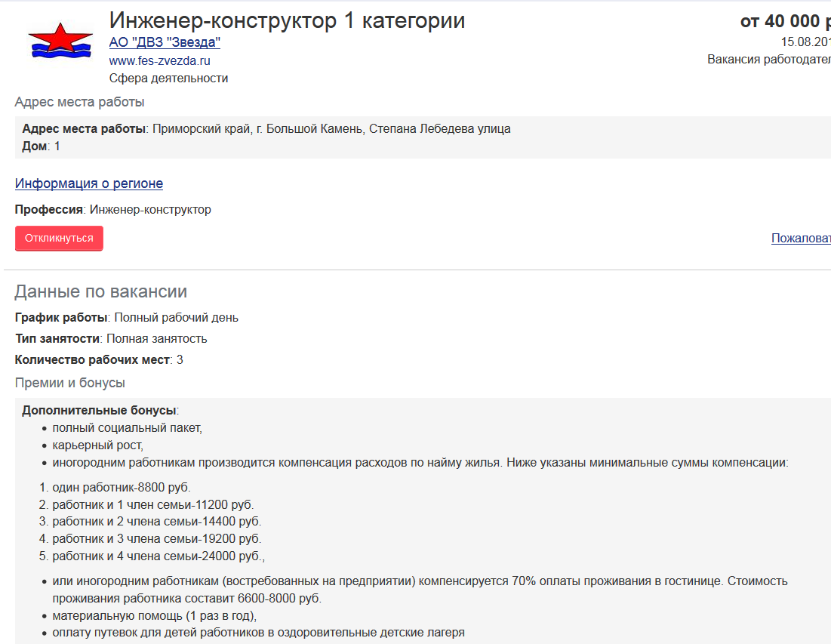Click the salary amount от 40 000
Viewport: 831px width, 644px height.
(784, 21)
